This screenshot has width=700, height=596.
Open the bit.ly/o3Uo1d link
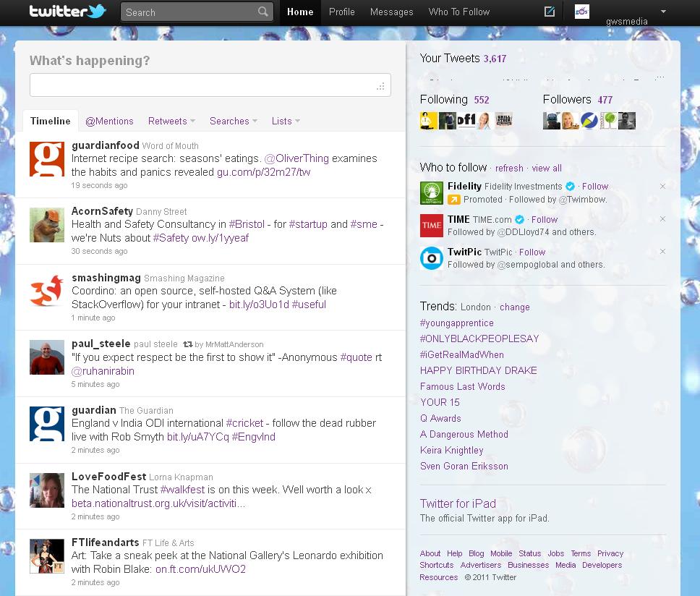(x=258, y=305)
